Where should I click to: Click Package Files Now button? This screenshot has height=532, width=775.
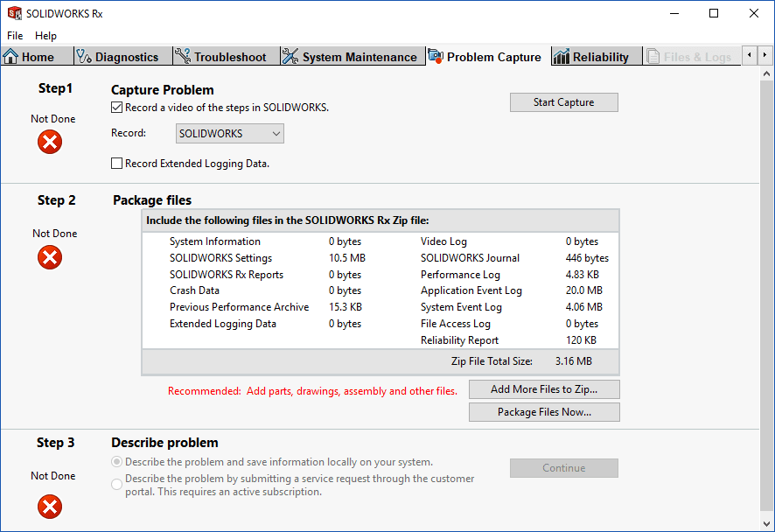point(544,412)
